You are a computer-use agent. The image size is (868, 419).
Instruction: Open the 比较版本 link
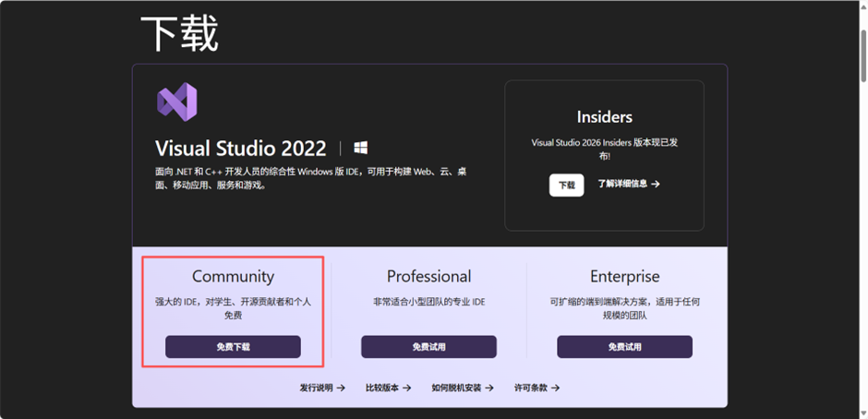pos(388,388)
